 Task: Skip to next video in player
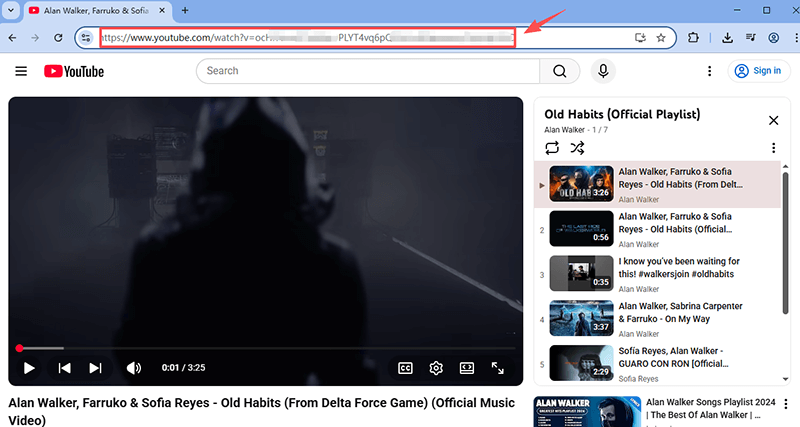(x=95, y=368)
